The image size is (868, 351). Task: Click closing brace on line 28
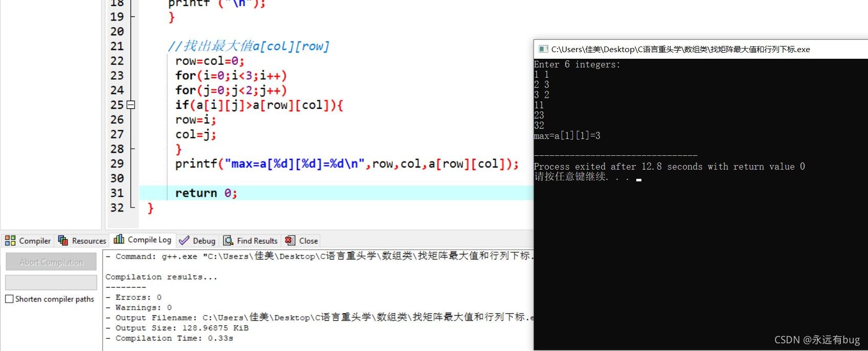[x=179, y=149]
